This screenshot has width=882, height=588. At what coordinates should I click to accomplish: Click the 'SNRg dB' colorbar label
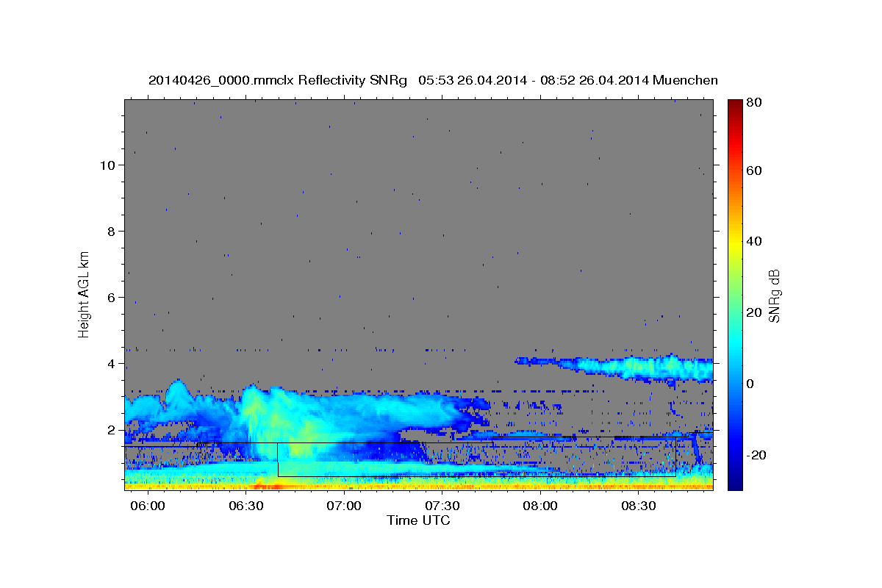pos(774,295)
